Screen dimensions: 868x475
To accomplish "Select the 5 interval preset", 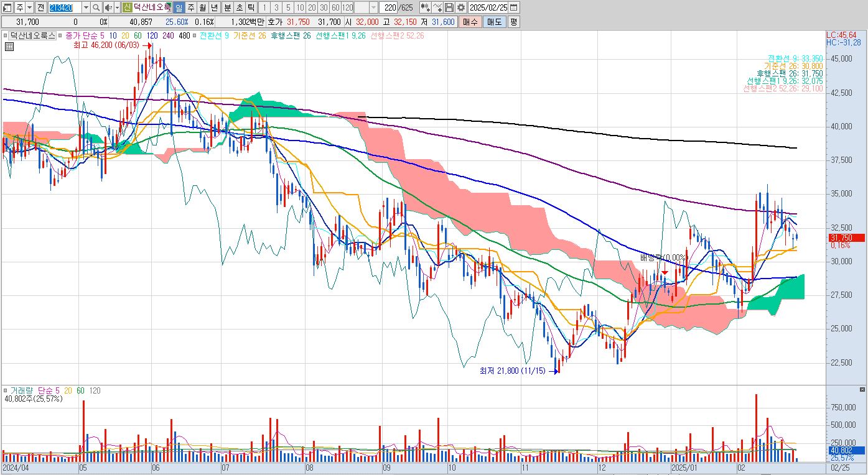I will 288,7.
